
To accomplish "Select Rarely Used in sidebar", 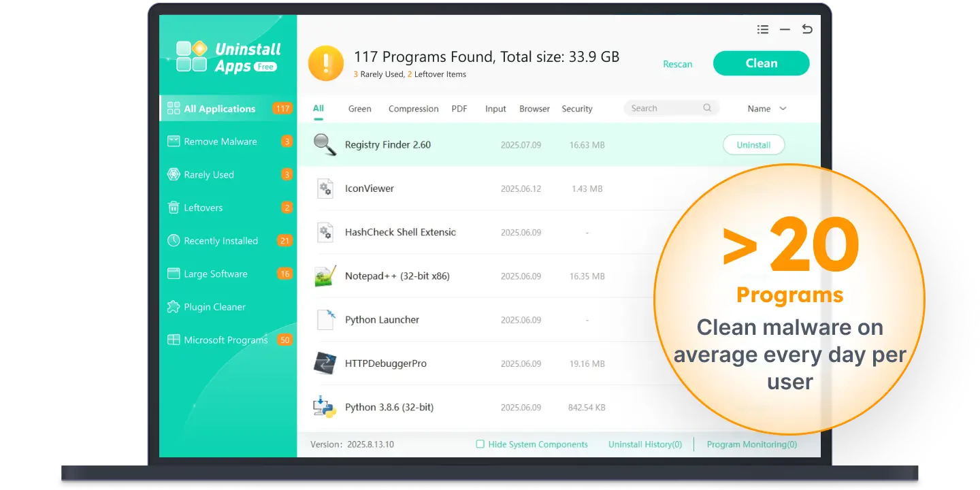I will (x=228, y=174).
